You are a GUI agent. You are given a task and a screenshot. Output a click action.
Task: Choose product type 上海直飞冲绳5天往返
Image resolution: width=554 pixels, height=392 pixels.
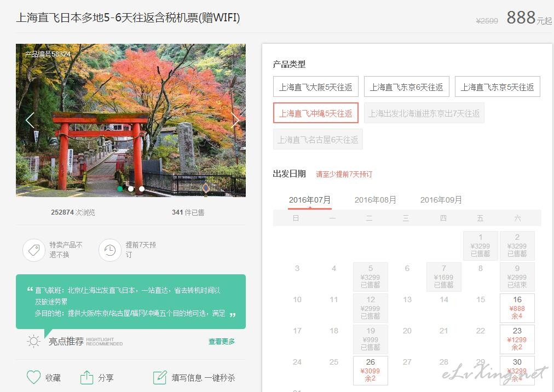(x=316, y=113)
